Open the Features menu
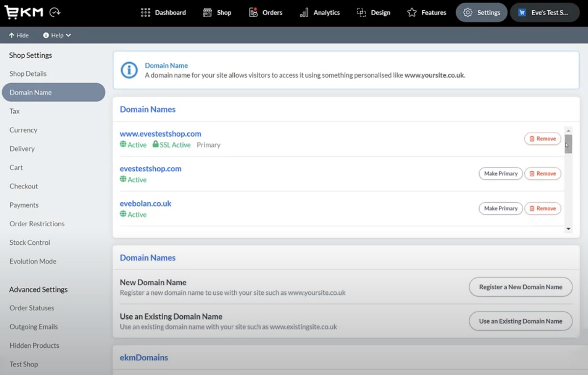The image size is (588, 375). [427, 13]
